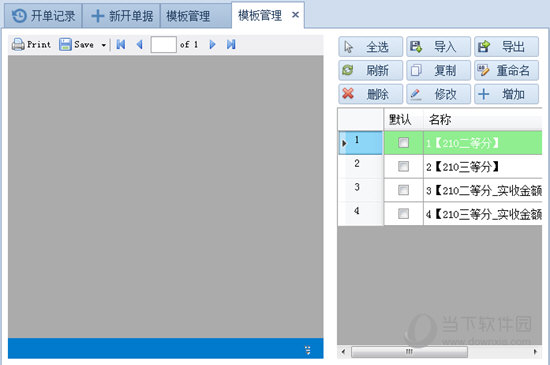Click the 增加 add button
Screen dimensions: 550x365
[x=507, y=94]
